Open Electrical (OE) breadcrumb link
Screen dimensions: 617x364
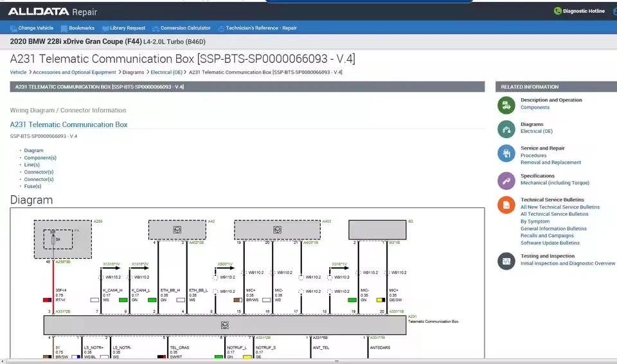pyautogui.click(x=166, y=73)
